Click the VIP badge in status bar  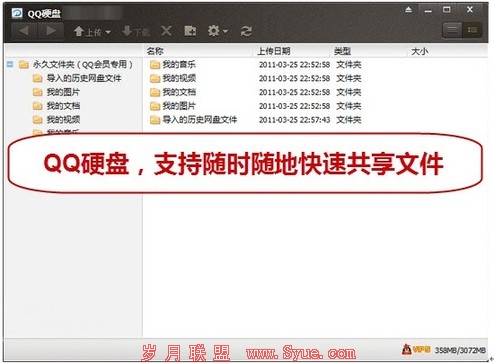[x=416, y=349]
